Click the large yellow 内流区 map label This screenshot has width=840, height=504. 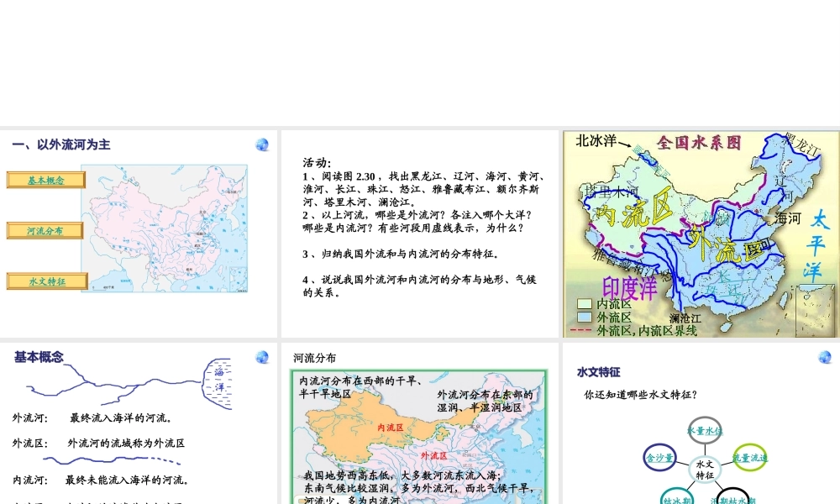click(633, 209)
